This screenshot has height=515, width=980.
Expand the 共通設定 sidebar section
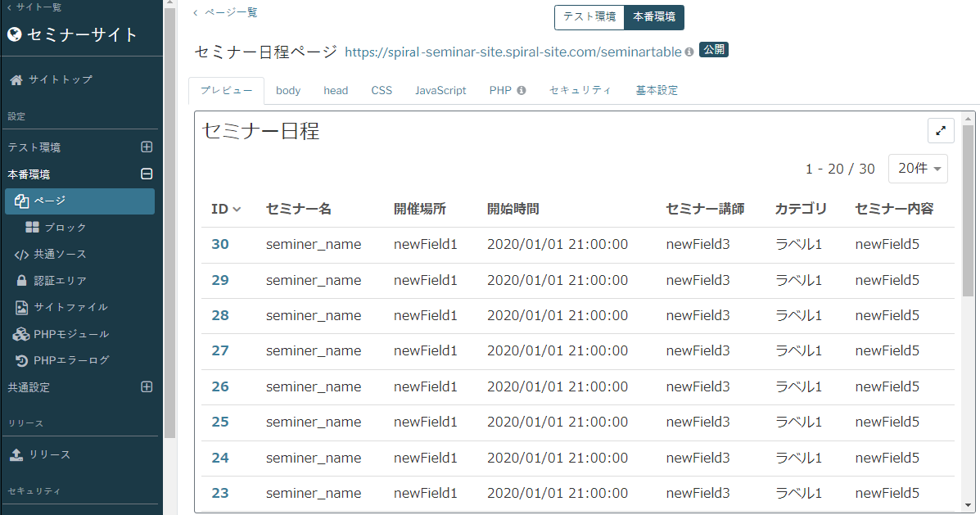tap(147, 387)
